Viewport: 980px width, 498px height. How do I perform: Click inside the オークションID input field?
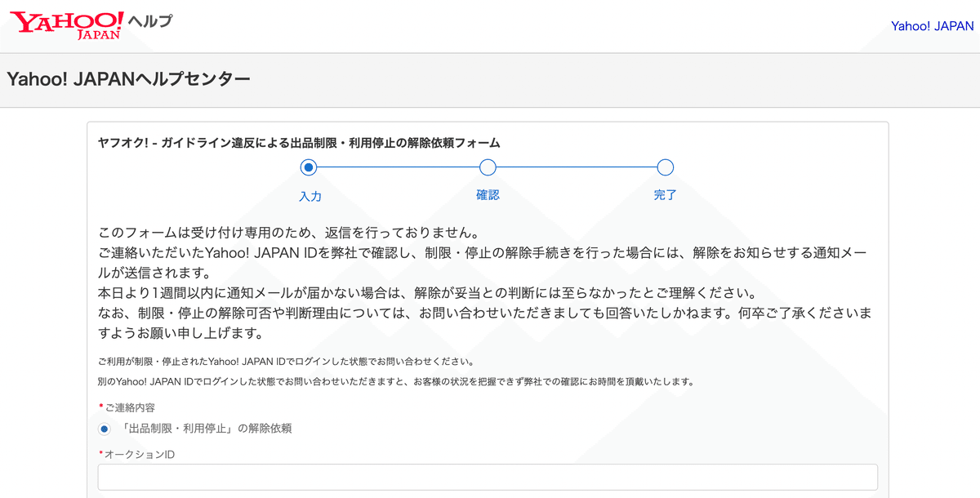[488, 477]
